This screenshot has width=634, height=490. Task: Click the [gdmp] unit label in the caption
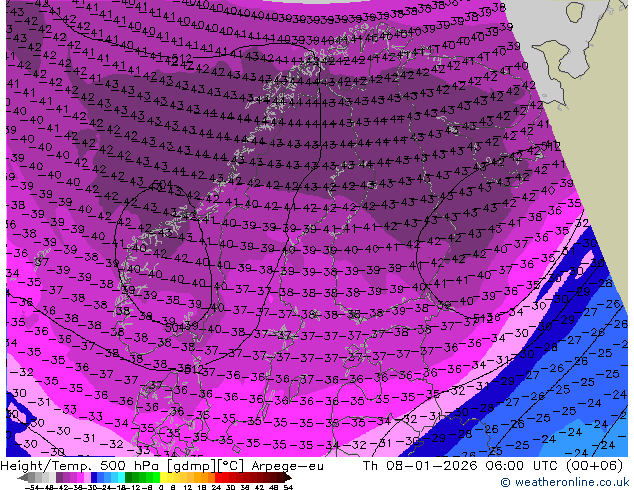192,466
